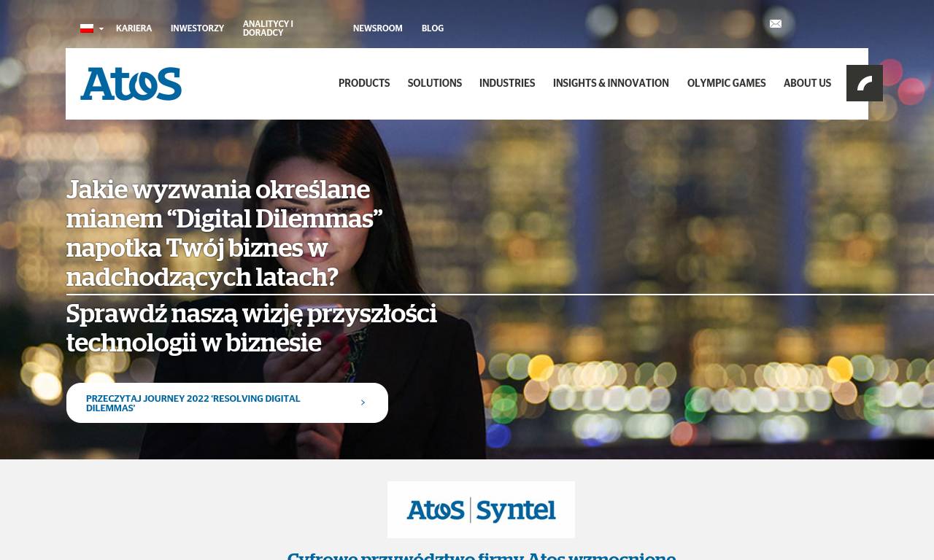The height and width of the screenshot is (560, 934).
Task: Click the Atos logo in header
Action: click(131, 84)
